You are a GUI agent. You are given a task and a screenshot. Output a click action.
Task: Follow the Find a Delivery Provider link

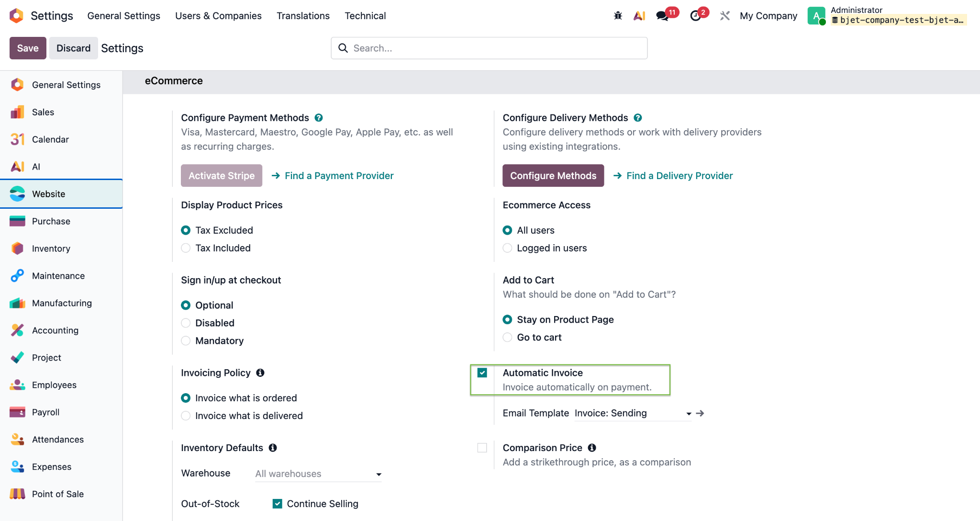(x=673, y=176)
